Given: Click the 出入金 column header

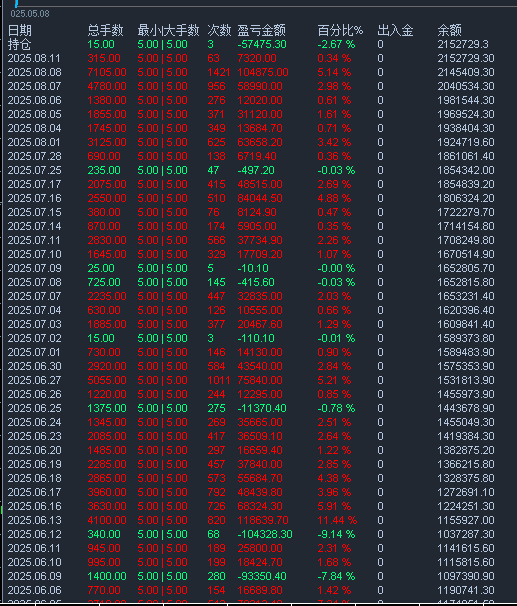Looking at the screenshot, I should click(x=395, y=30).
